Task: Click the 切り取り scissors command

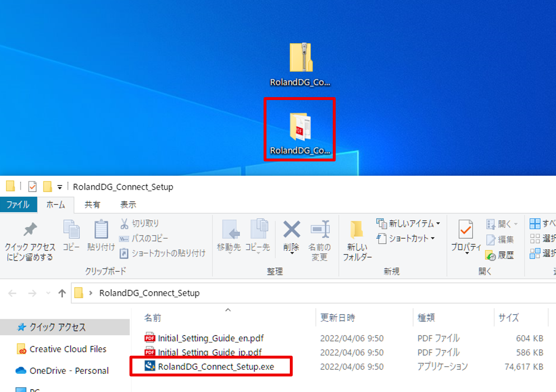Action: (139, 223)
